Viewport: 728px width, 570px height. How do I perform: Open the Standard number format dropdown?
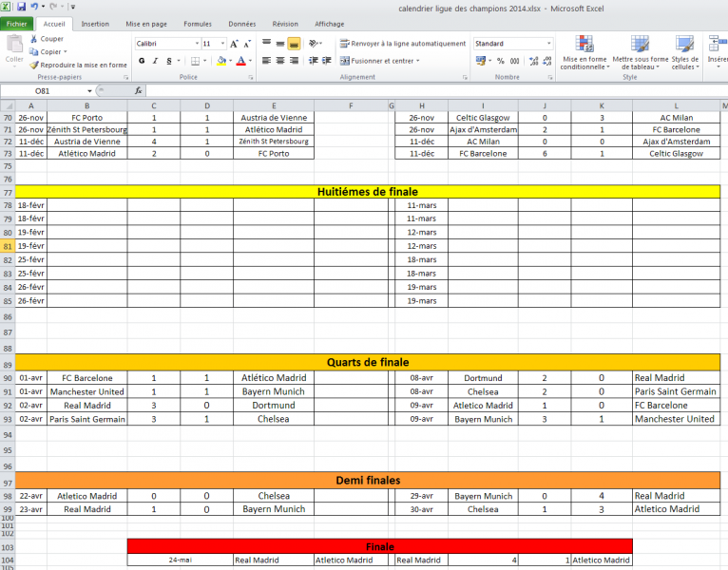click(x=549, y=44)
